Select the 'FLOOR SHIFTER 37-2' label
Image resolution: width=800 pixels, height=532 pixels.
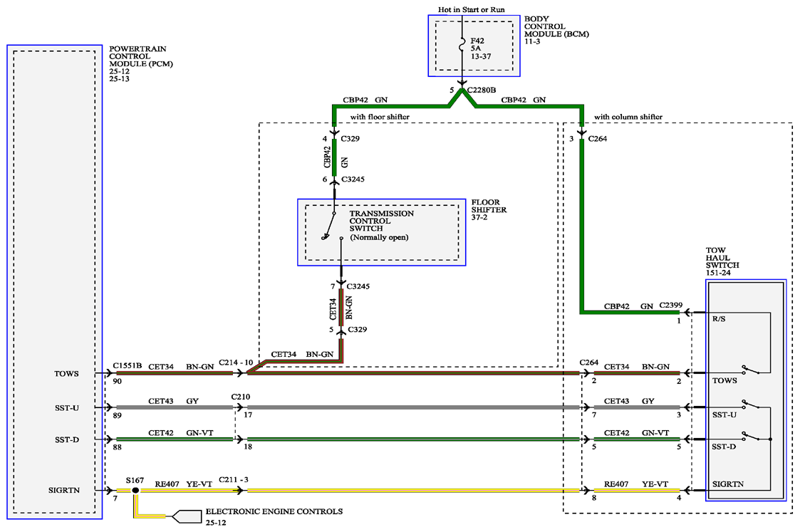[489, 209]
